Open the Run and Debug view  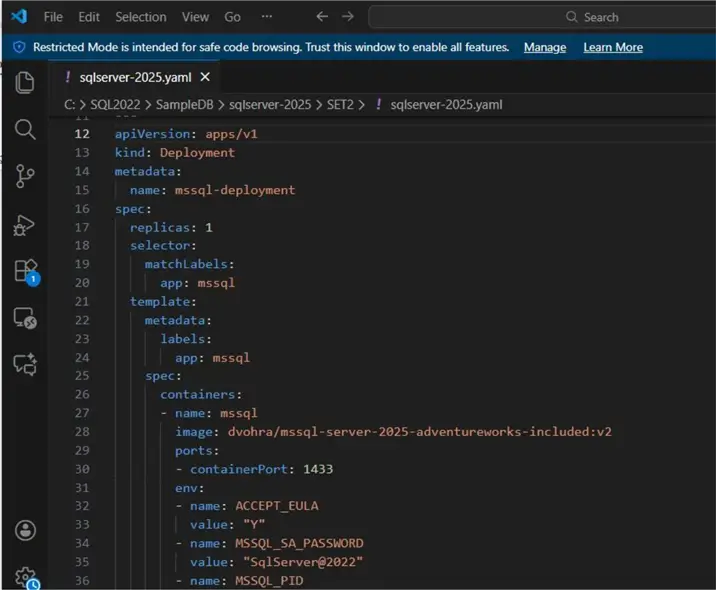[24, 225]
